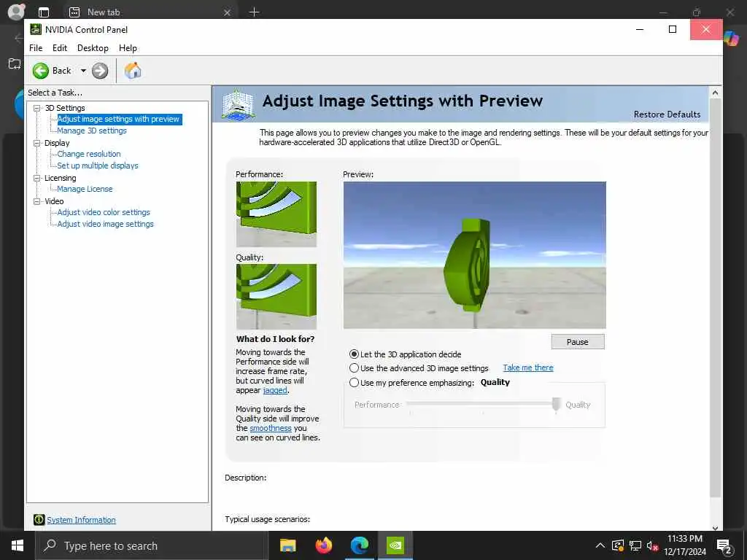
Task: Click the Quality sample thumbnail
Action: pos(276,297)
